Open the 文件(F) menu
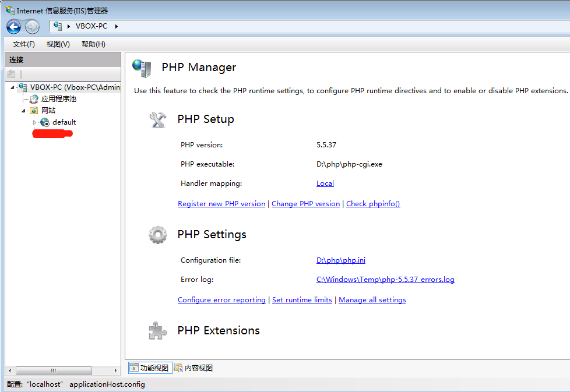The image size is (570, 392). (24, 44)
